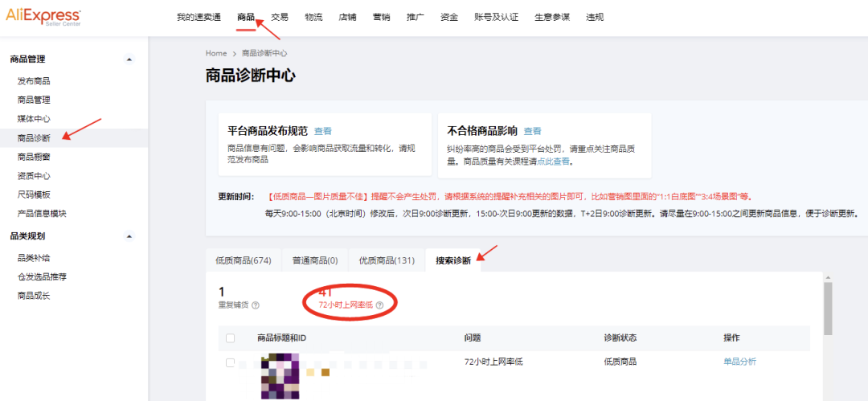Select 商品诊断 in sidebar
Image resolution: width=868 pixels, height=401 pixels.
tap(34, 138)
